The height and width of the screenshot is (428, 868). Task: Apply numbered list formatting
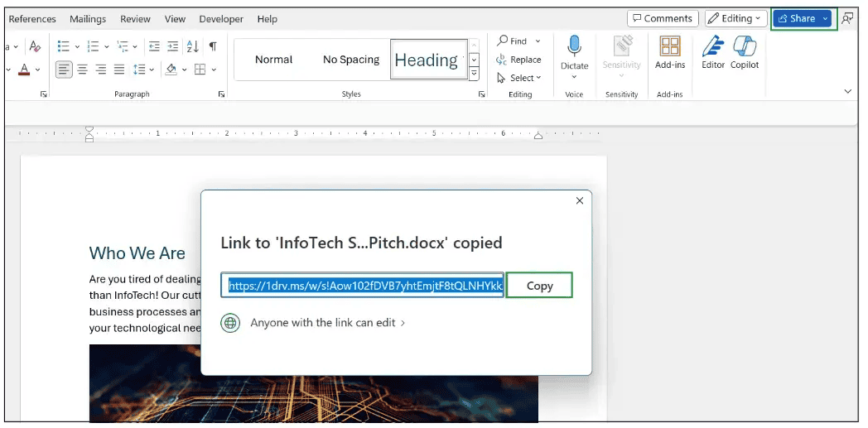coord(93,46)
